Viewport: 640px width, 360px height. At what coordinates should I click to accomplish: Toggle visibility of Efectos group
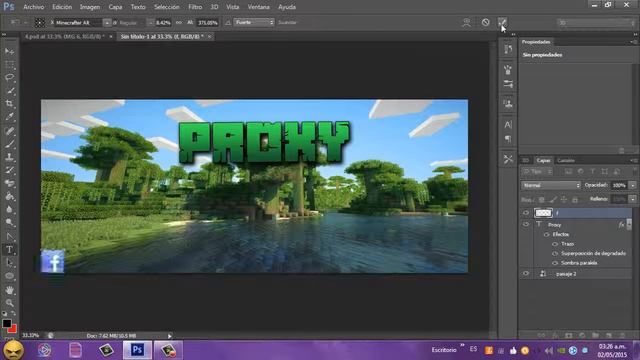[x=546, y=234]
